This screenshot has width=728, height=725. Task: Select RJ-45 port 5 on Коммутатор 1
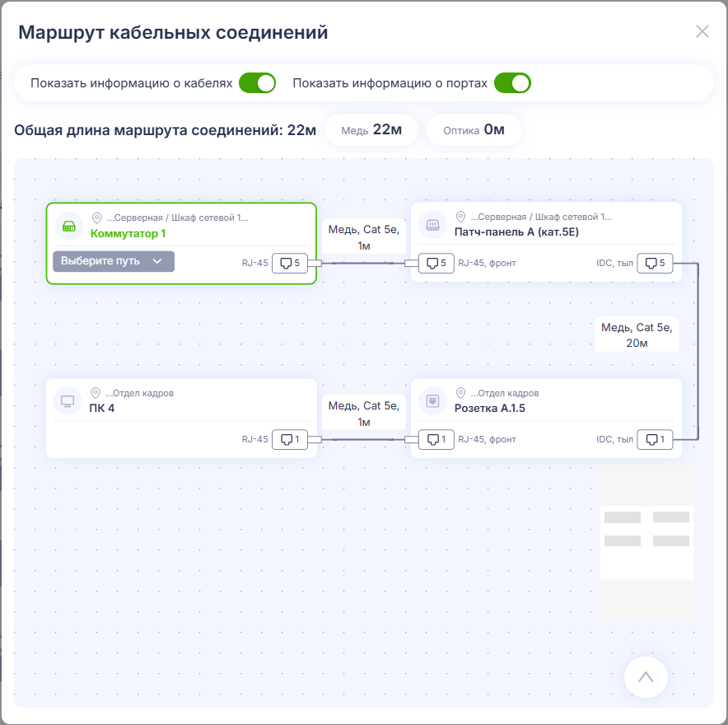coord(290,264)
